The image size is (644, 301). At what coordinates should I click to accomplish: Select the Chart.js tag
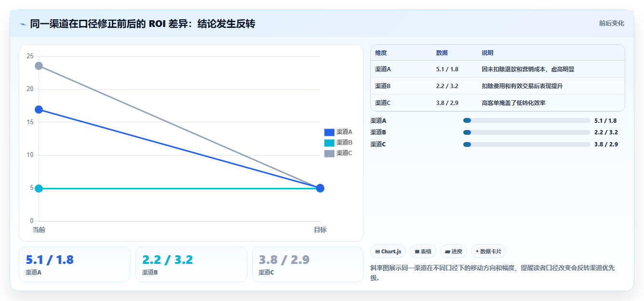coord(388,251)
